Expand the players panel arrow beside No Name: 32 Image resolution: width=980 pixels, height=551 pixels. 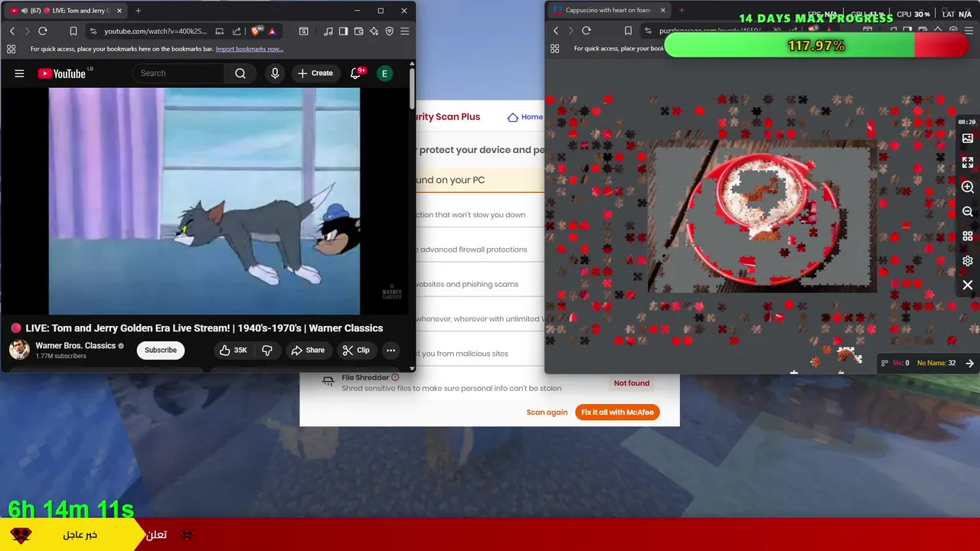pos(970,364)
